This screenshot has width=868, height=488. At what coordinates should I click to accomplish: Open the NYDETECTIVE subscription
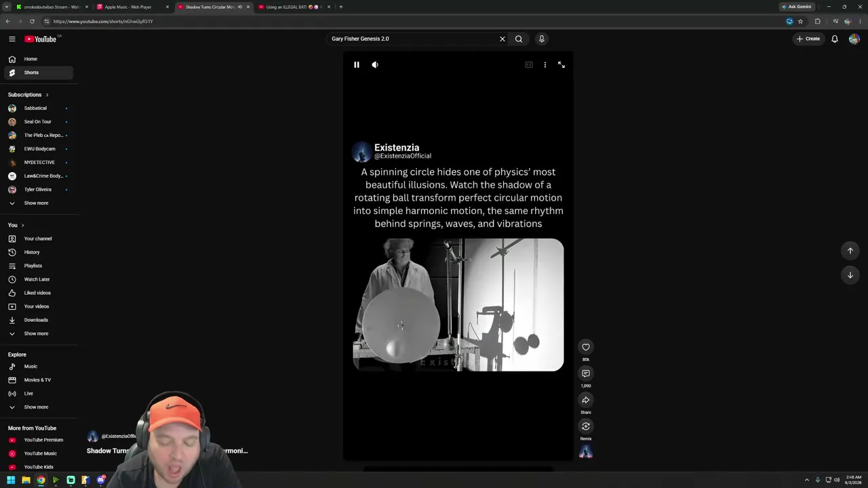coord(37,163)
